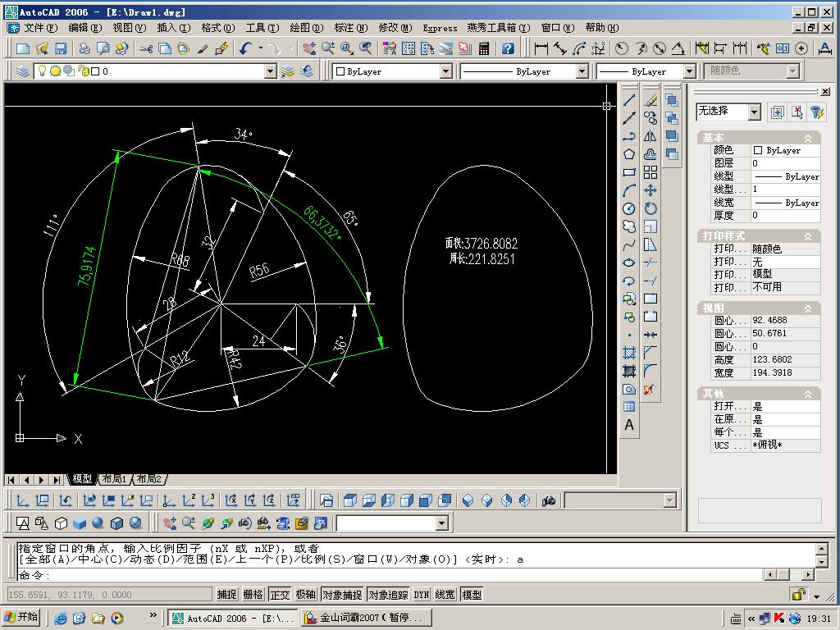
Task: Click the 开始 Start button
Action: 22,617
